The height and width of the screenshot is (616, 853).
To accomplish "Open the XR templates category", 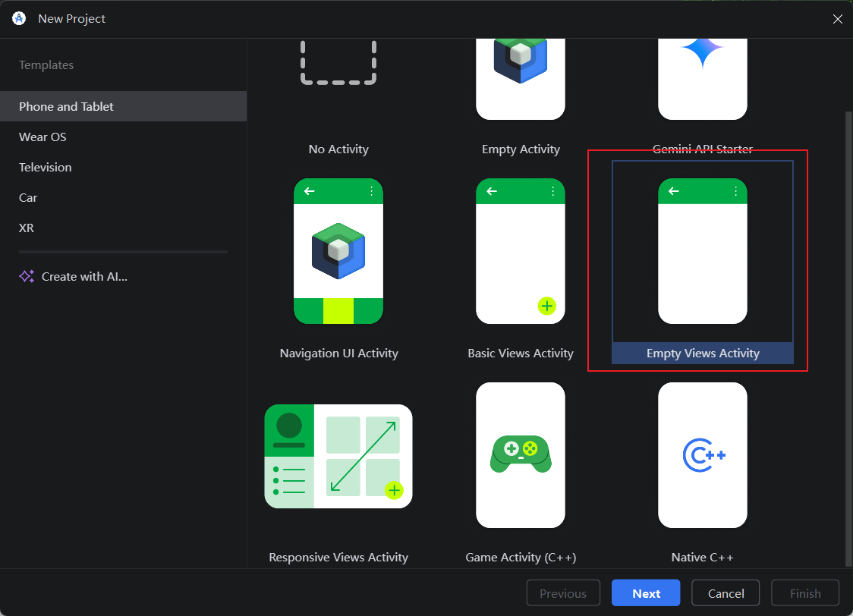I will click(124, 228).
